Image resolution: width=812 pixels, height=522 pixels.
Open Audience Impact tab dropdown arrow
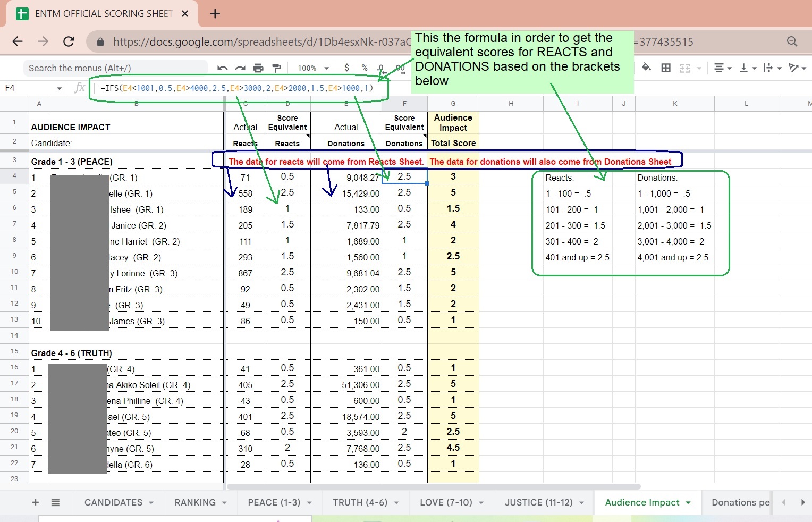tap(688, 502)
